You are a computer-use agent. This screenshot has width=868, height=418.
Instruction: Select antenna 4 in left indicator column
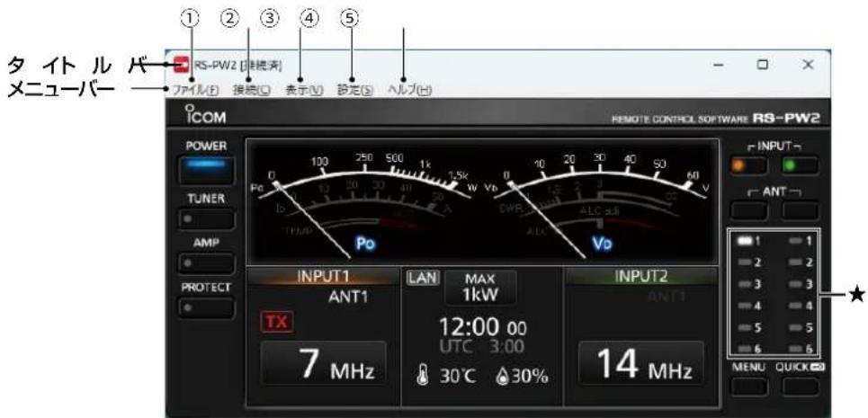[x=747, y=305]
